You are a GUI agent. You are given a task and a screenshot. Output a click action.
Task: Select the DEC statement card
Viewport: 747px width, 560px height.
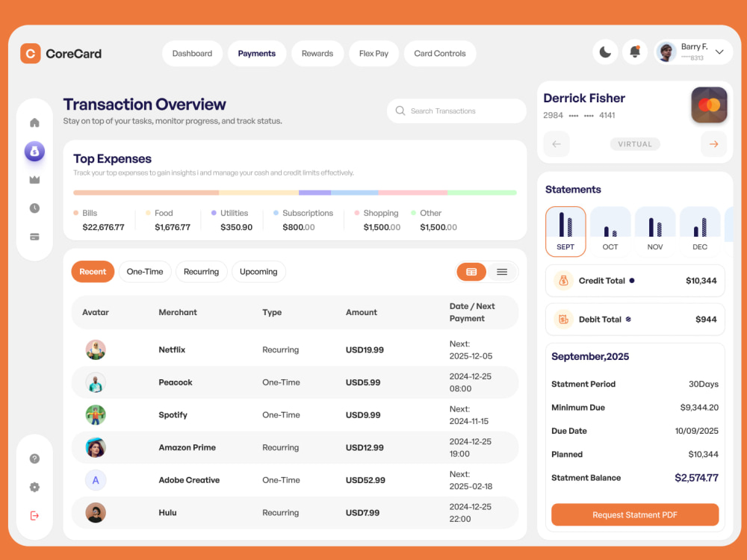coord(700,231)
